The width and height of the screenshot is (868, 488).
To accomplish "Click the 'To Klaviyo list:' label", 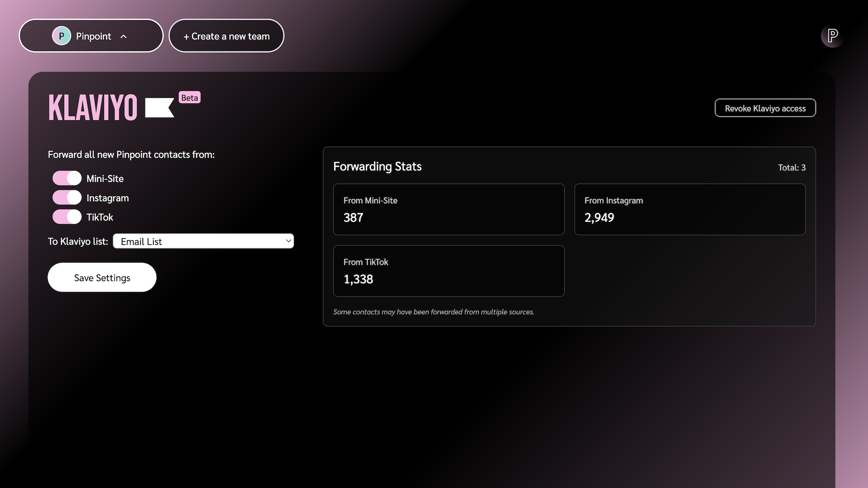I will click(x=78, y=241).
